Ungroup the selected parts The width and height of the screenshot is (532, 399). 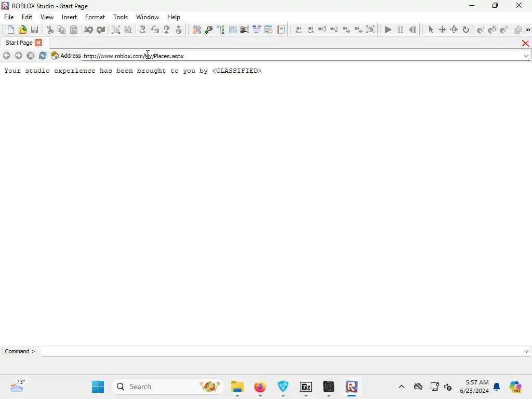pyautogui.click(x=128, y=30)
